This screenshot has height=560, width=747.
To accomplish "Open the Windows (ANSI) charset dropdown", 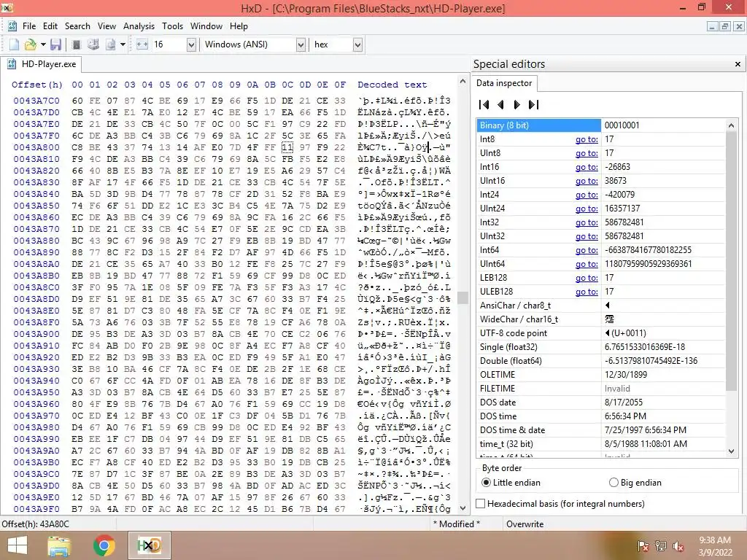I will pos(301,44).
